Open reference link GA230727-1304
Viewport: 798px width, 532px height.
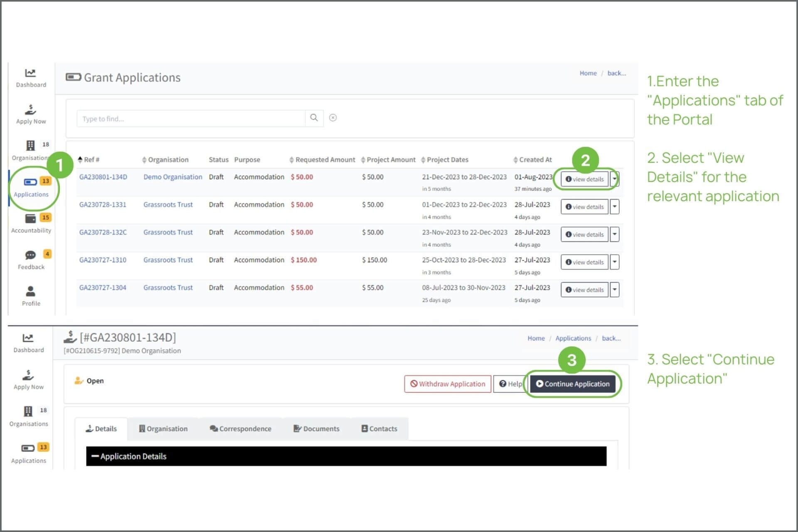(103, 288)
